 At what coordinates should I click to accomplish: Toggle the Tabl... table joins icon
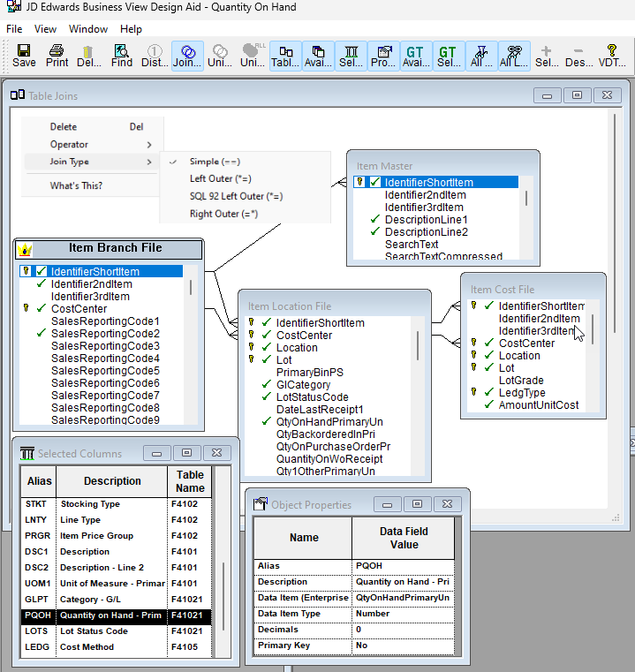tap(285, 56)
